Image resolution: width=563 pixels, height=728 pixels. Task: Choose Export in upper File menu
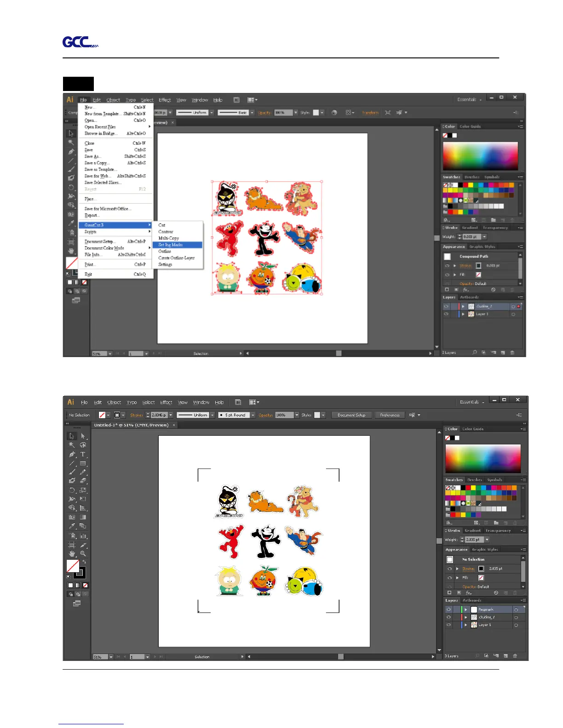tap(115, 216)
